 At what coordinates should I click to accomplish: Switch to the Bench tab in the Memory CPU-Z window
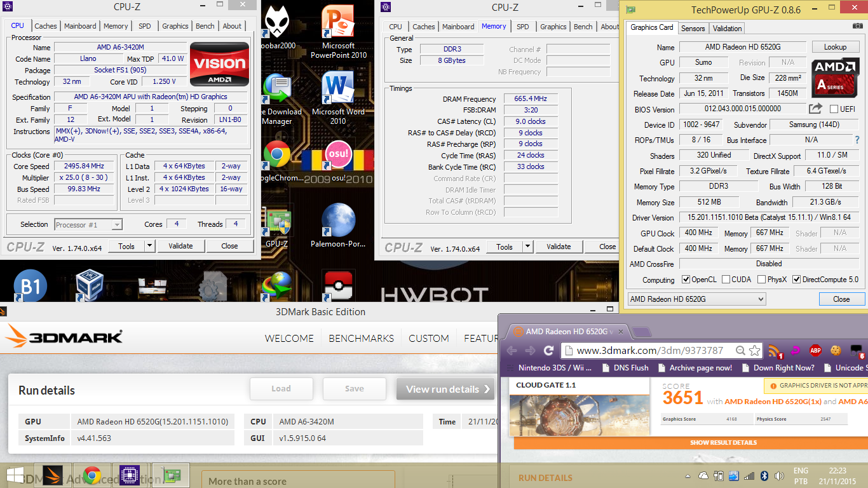pos(583,27)
